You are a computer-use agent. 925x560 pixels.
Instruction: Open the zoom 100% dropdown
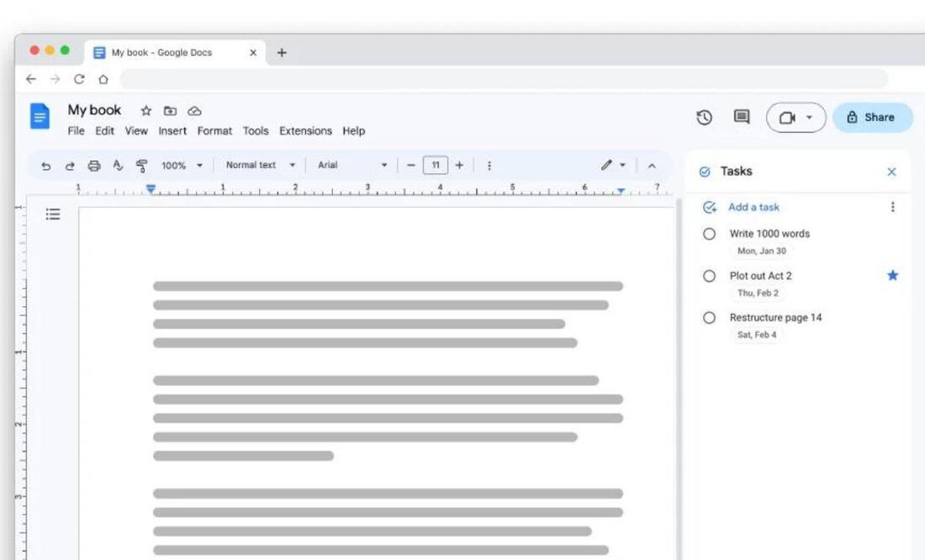[182, 166]
